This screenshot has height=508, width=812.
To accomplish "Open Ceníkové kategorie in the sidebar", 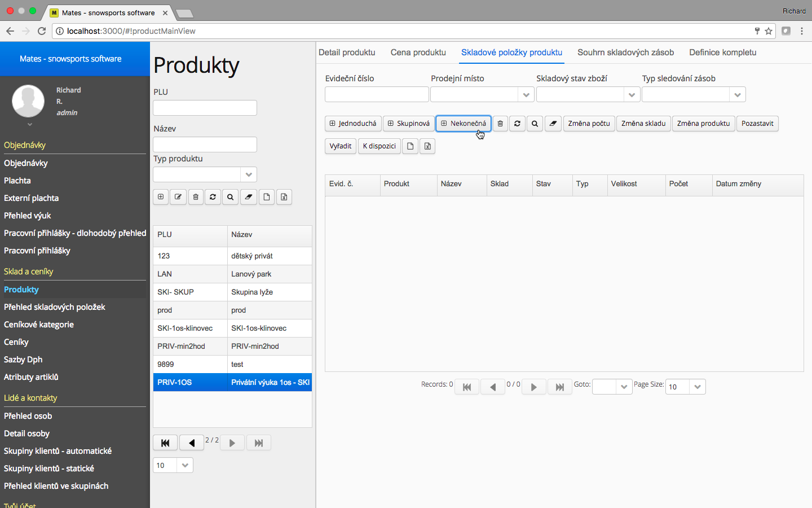I will 39,325.
